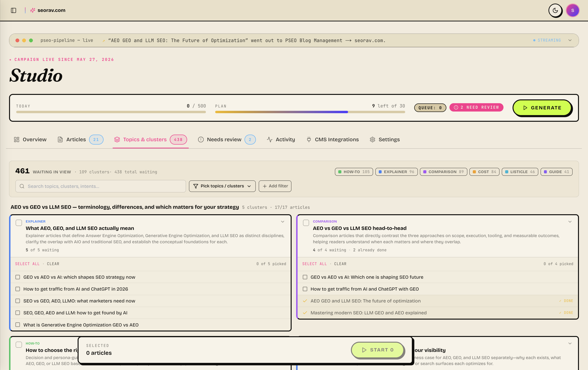Click the outgoing arrow icon in pipeline message
Image resolution: width=588 pixels, height=370 pixels.
coord(104,41)
